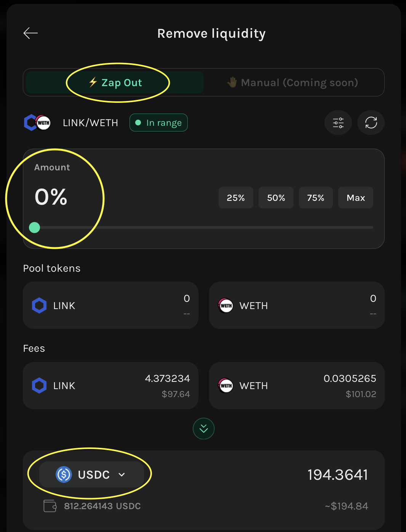Click the back arrow icon
This screenshot has height=532, width=406.
(30, 33)
